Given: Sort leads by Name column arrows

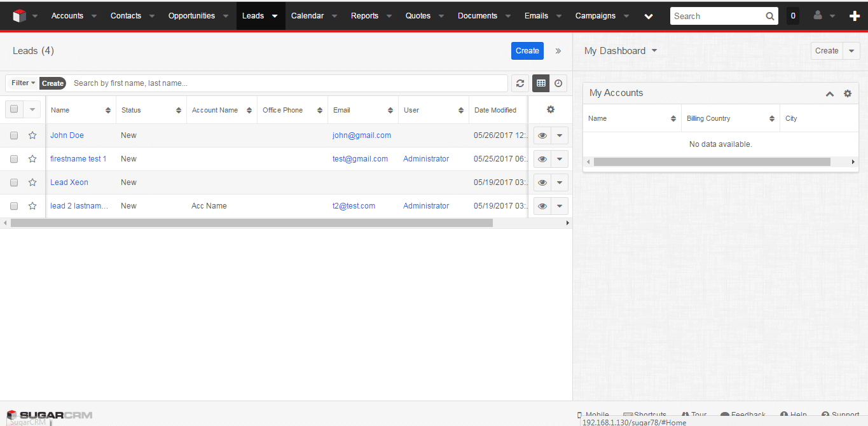Looking at the screenshot, I should (108, 110).
